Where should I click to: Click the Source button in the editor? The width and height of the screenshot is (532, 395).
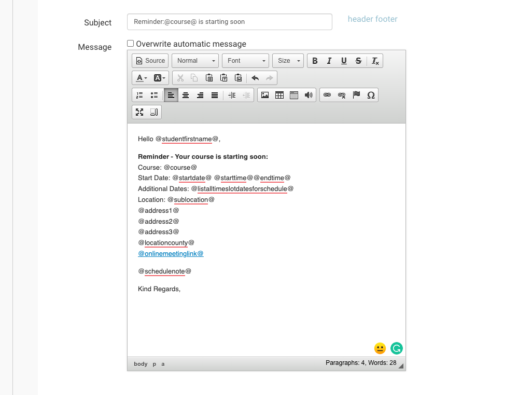coord(150,61)
